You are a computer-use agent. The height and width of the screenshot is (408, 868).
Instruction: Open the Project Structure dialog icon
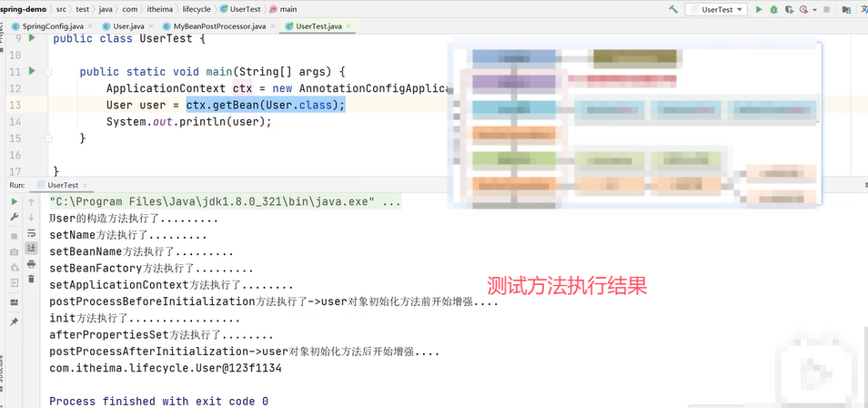pyautogui.click(x=846, y=9)
